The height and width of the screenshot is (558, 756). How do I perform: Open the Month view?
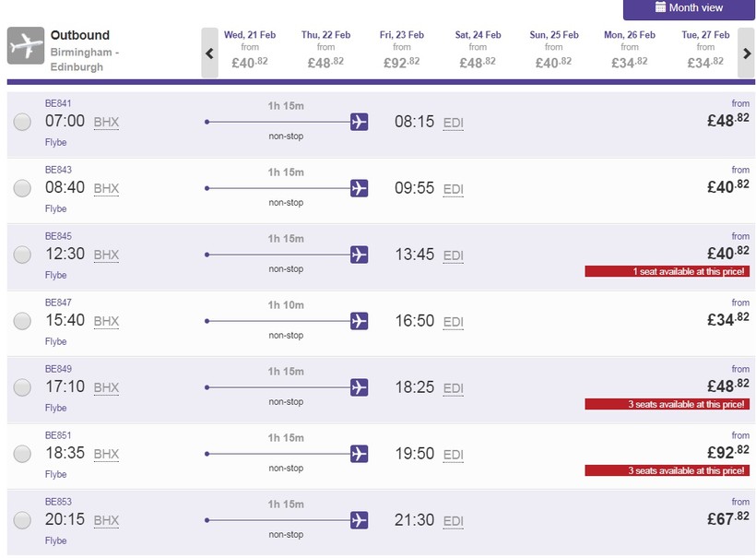pyautogui.click(x=689, y=8)
